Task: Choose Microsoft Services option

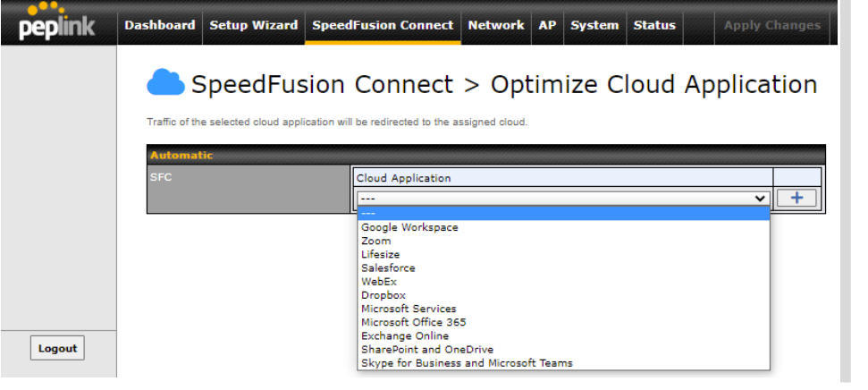Action: click(563, 309)
